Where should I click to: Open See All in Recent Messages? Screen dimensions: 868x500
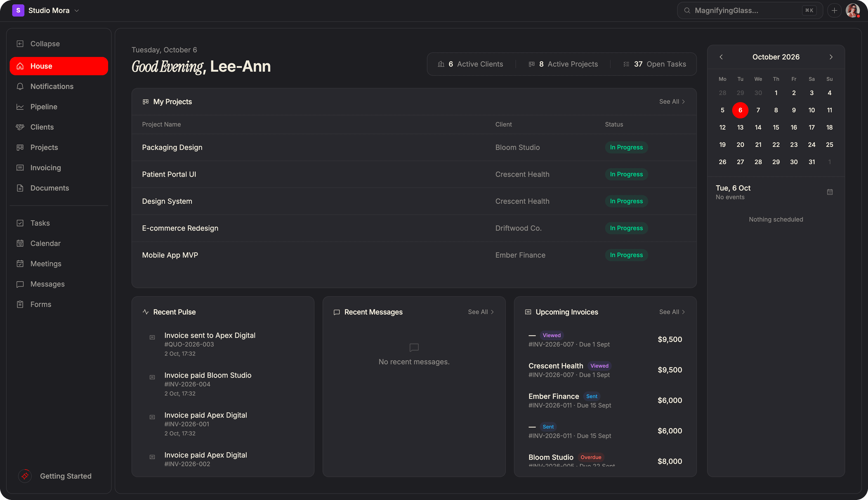coord(481,312)
